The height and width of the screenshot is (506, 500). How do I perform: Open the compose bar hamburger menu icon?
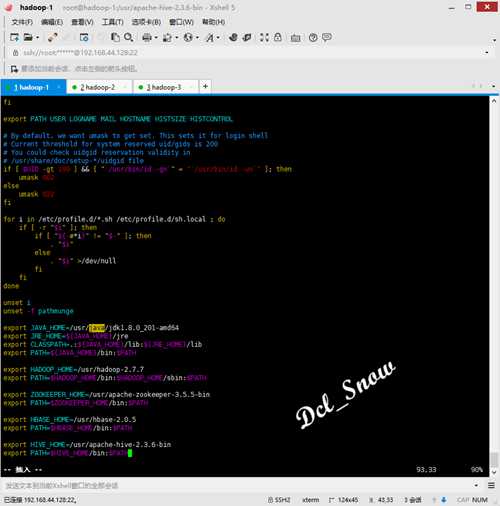click(491, 485)
